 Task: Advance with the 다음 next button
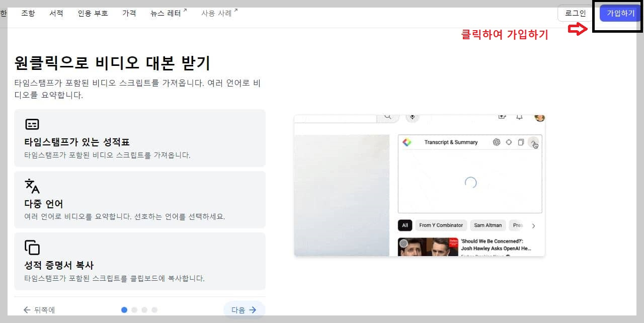(x=244, y=310)
